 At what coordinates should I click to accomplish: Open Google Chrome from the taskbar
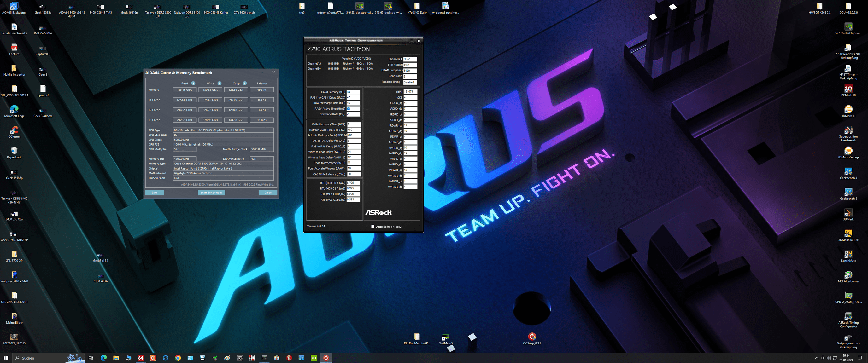pos(178,358)
